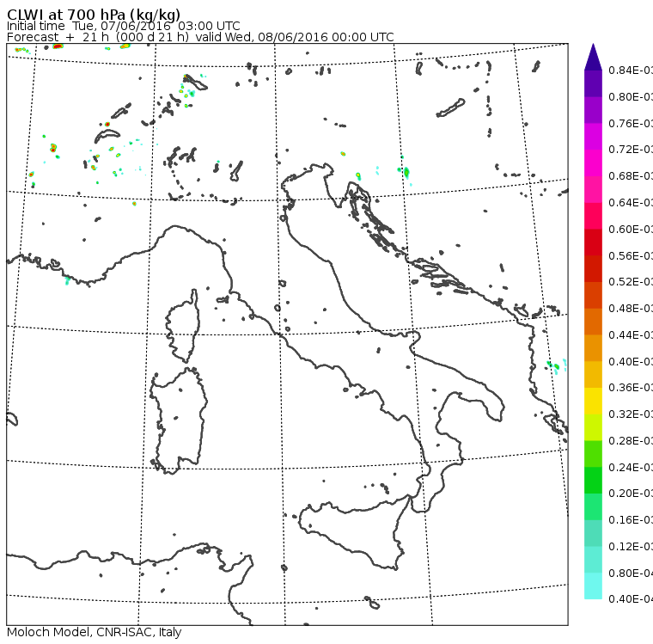Viewport: 653px width, 644px height.
Task: Click the legend color between 0.28E-03 and 0.32E-03
Action: coord(593,427)
